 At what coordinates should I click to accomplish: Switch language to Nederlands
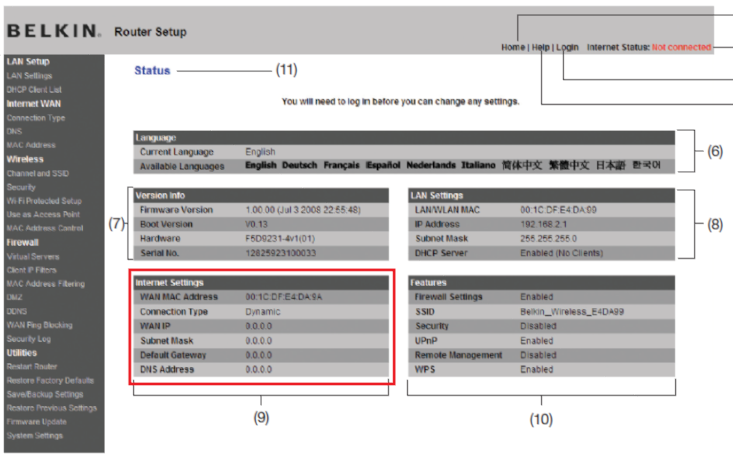click(431, 165)
